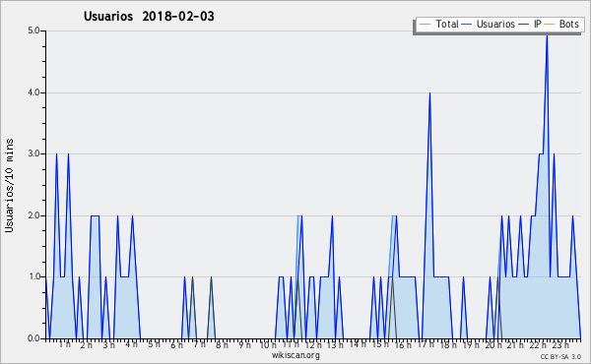
Task: Click the Usuarios legend entry
Action: pos(489,24)
